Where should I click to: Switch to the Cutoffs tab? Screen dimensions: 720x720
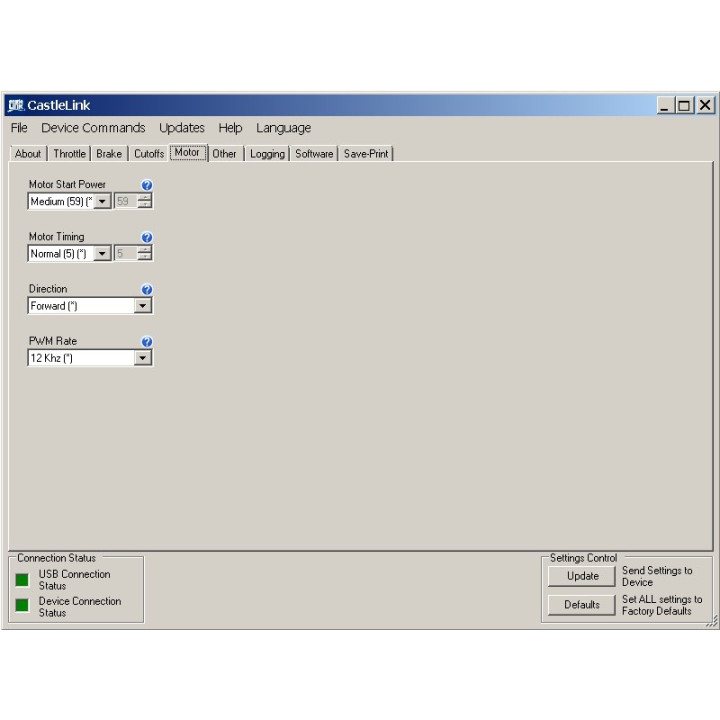coord(149,154)
